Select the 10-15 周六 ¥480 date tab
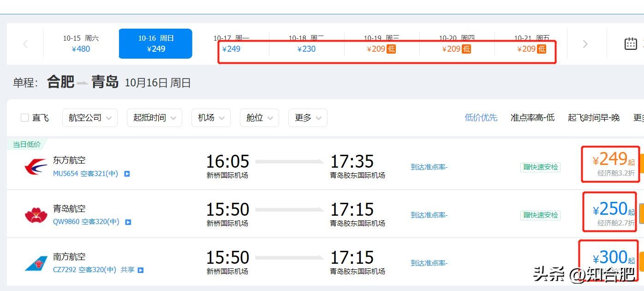644x291 pixels. click(x=81, y=44)
